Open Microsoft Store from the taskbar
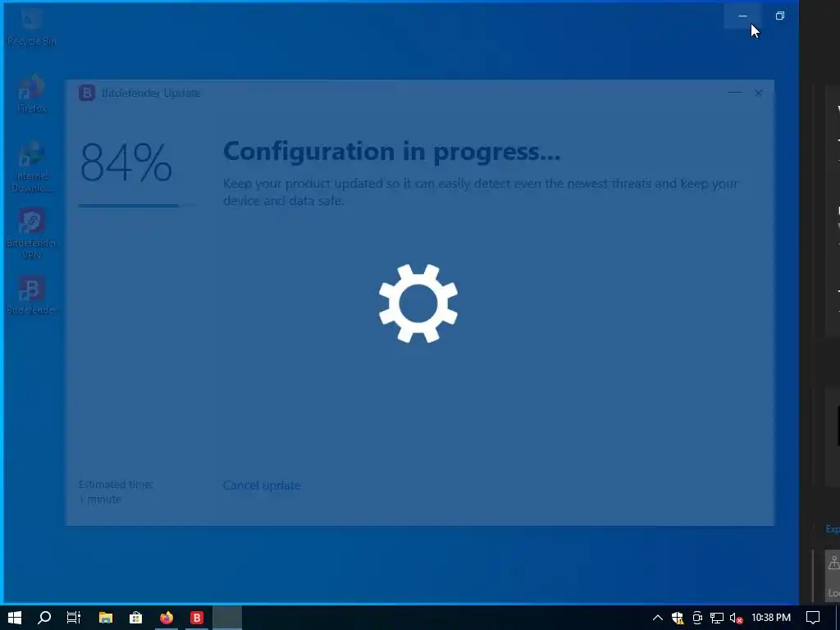 (x=136, y=618)
